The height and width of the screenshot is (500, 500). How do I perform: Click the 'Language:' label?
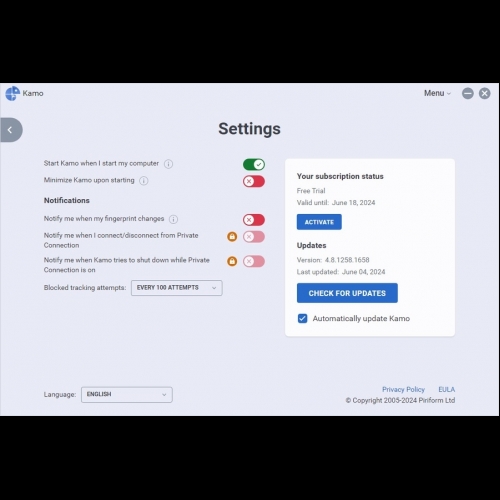pos(60,395)
